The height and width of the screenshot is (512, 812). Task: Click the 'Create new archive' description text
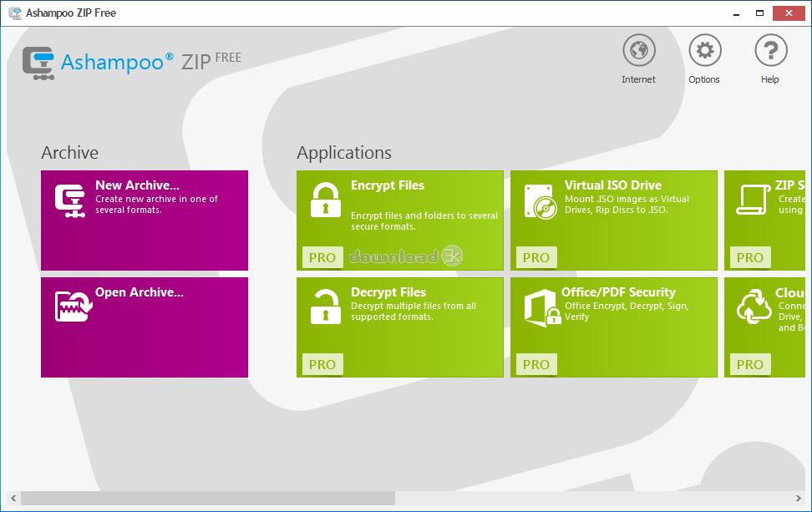pyautogui.click(x=156, y=205)
